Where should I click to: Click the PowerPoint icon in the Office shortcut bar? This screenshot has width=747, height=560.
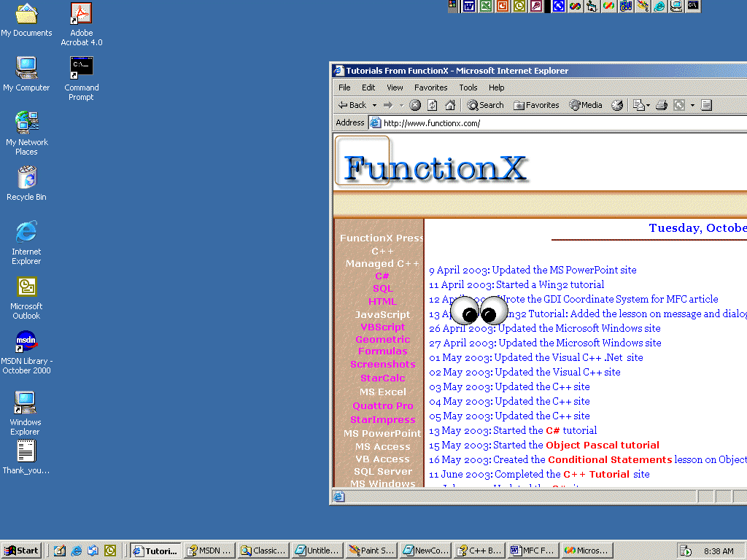pos(503,6)
